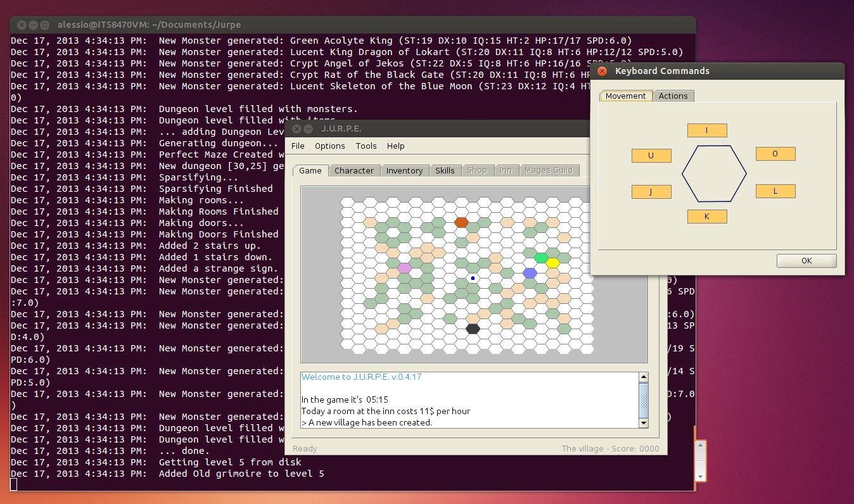Click the message log scrollbar thumb
Viewport: 854px width, 504px height.
(644, 400)
